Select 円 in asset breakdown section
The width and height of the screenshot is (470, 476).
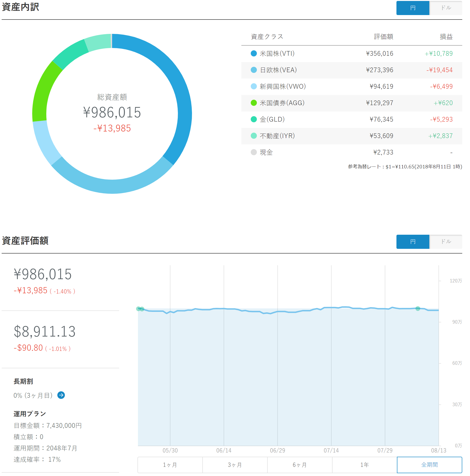tap(413, 8)
